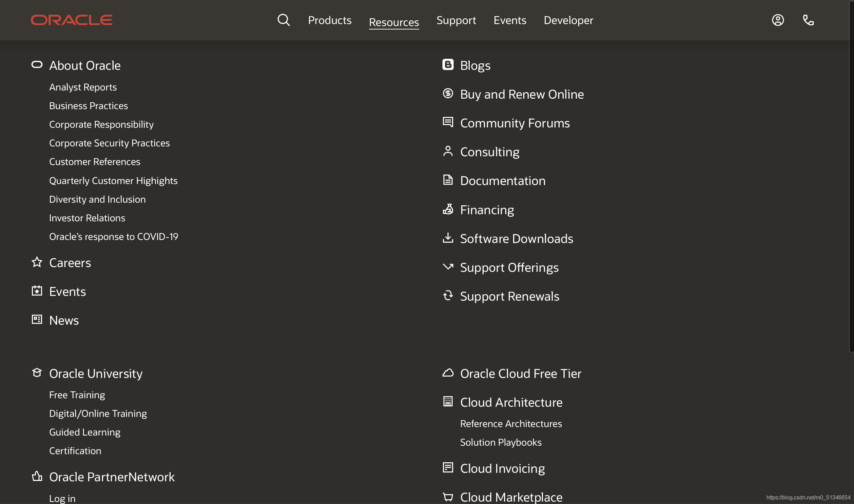Click the Oracle logo

tap(71, 20)
